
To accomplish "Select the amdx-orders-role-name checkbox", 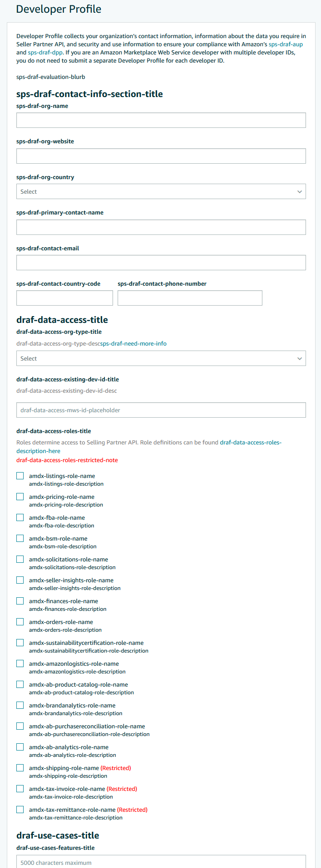I will [20, 621].
